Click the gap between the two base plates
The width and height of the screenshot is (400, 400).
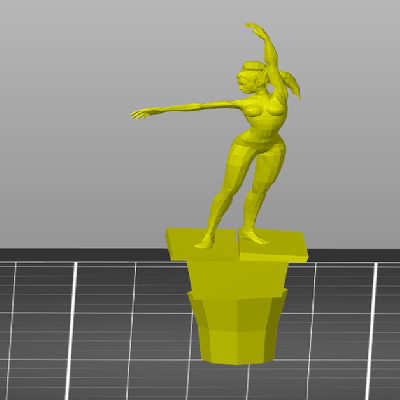point(238,242)
